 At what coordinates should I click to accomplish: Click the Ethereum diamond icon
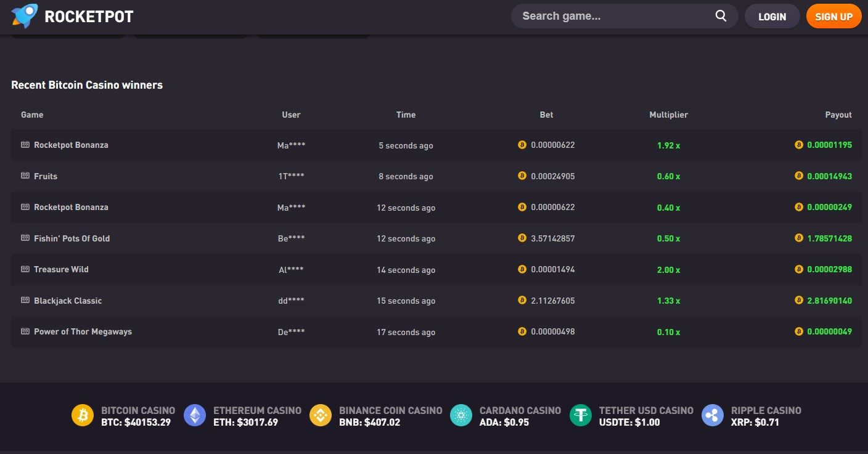(195, 415)
